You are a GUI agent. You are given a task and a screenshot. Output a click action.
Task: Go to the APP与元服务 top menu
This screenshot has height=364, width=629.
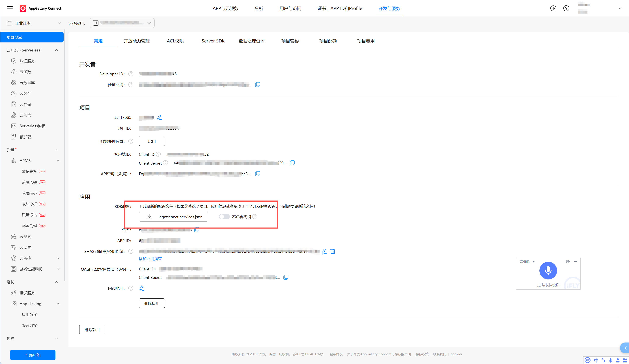225,8
